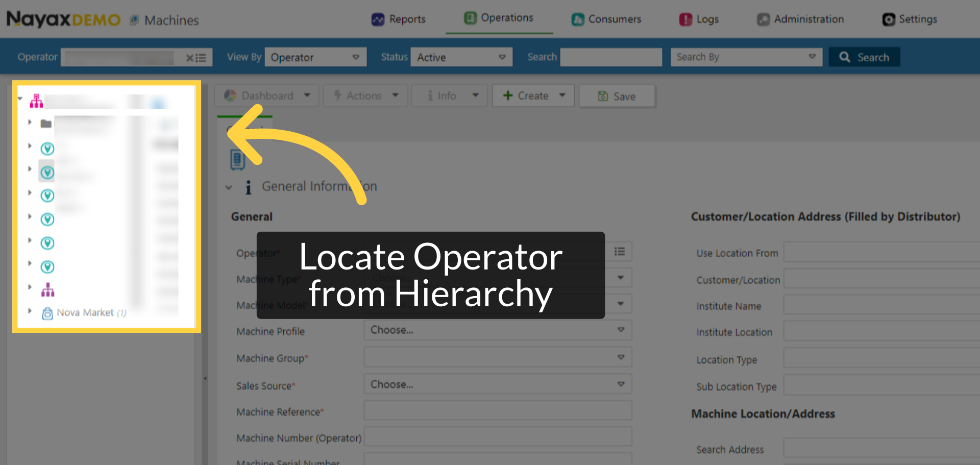Expand the folder node in the tree
This screenshot has width=980, height=465.
[x=30, y=122]
